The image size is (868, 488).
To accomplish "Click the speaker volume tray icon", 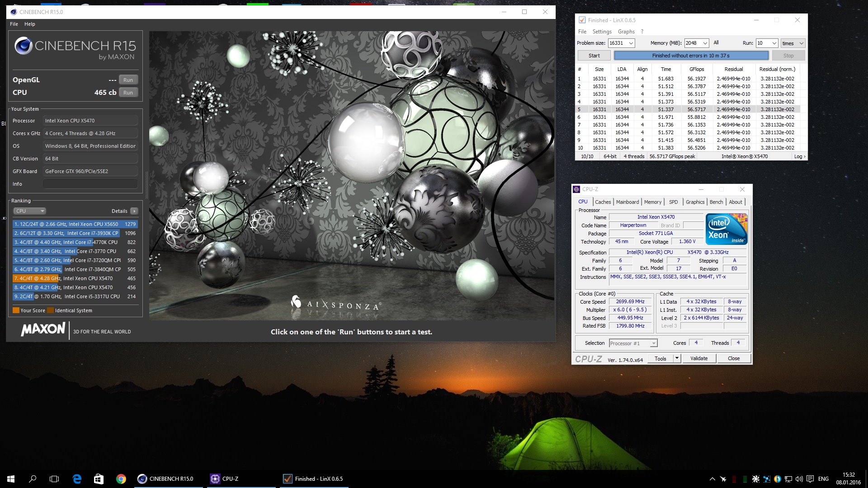I will [x=799, y=479].
